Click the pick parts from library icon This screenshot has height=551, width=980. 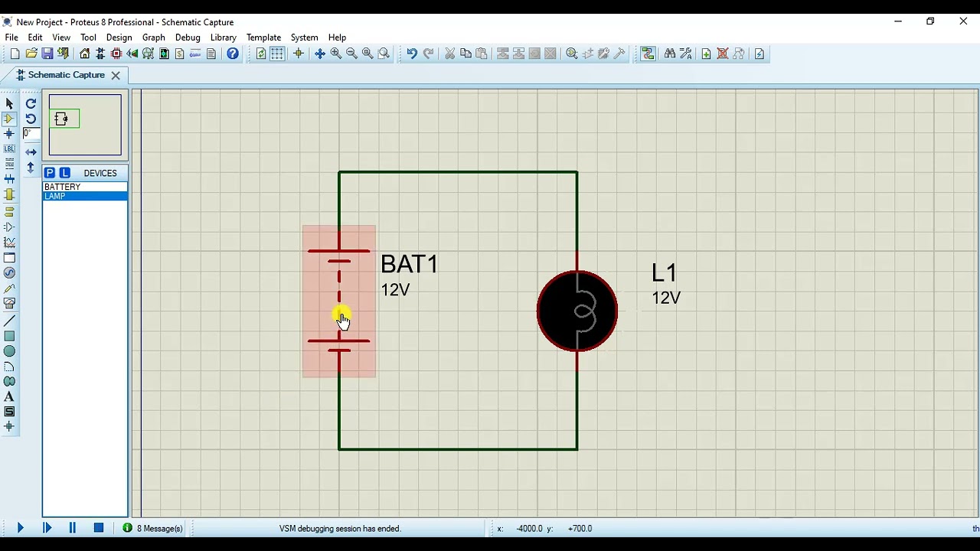(x=572, y=54)
